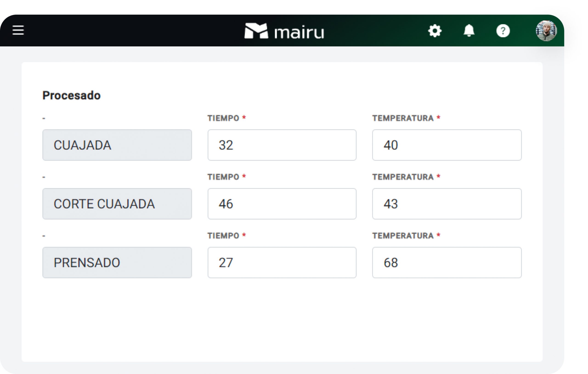588x374 pixels.
Task: Select the CORTE CUAJADA Temperatura field showing 43
Action: [x=447, y=204]
